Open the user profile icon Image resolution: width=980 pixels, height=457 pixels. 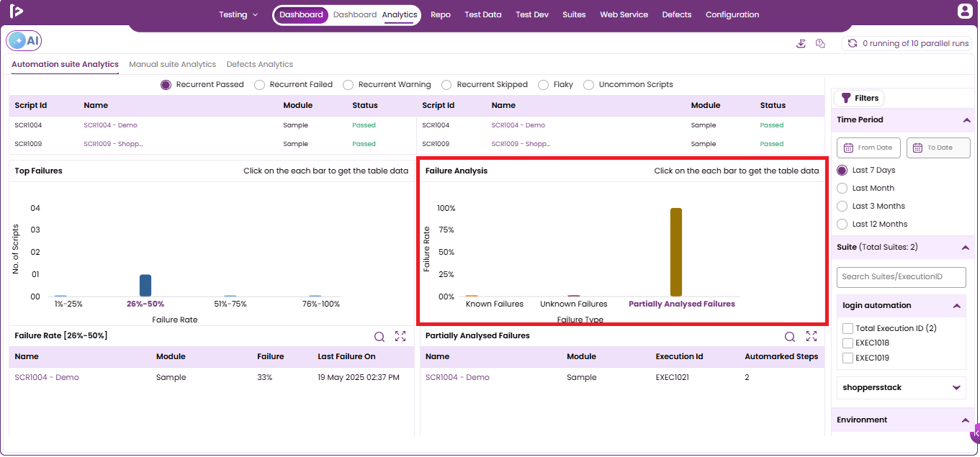pos(964,11)
